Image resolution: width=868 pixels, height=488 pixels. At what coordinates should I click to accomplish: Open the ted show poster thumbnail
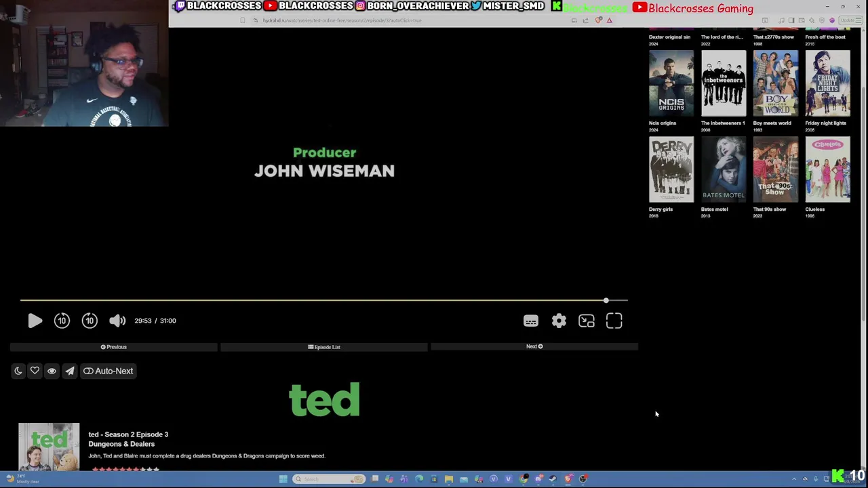click(49, 447)
